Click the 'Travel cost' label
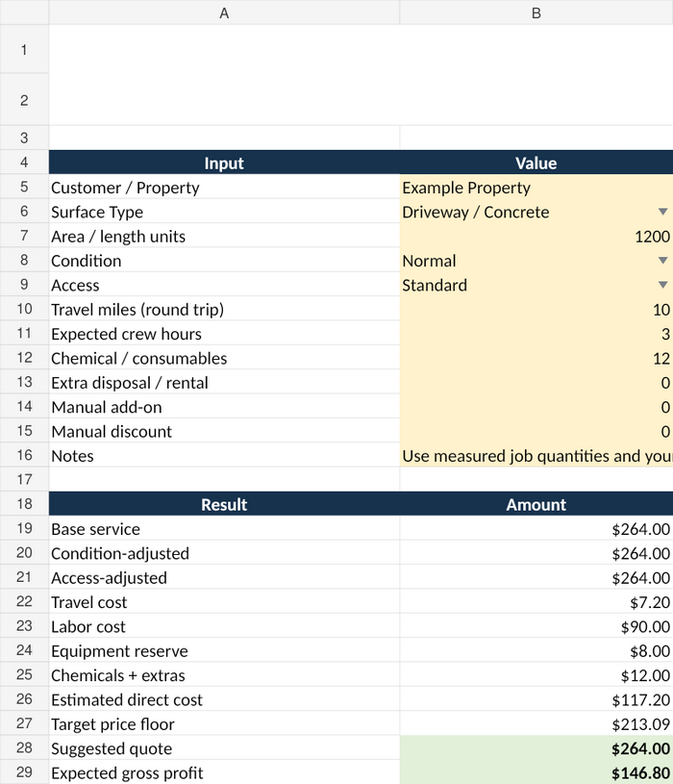This screenshot has height=784, width=673. [x=89, y=602]
